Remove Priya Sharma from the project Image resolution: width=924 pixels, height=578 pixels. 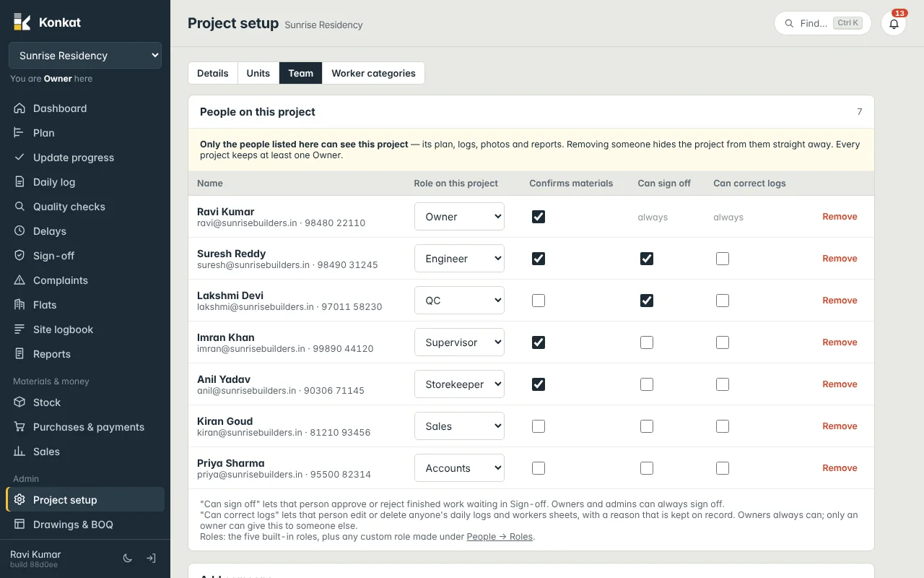840,468
